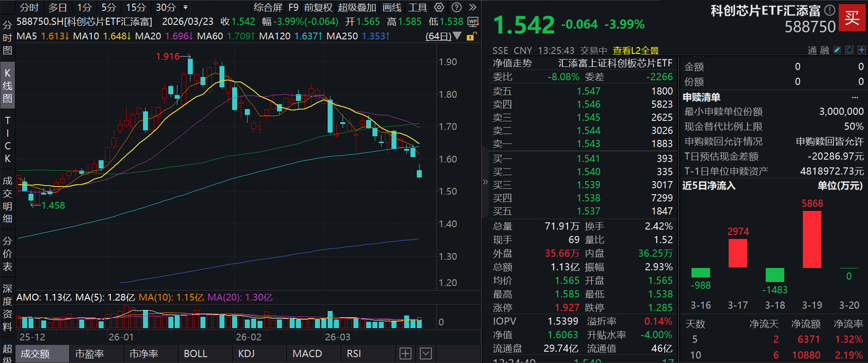Click the double-chevron more tools icon
This screenshot has width=868, height=363.
point(473,7)
